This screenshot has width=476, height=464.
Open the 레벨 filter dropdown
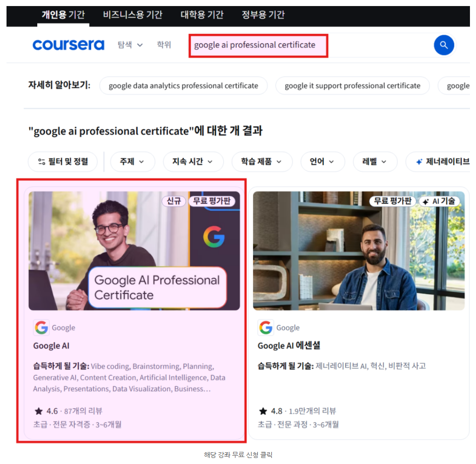[x=375, y=161]
